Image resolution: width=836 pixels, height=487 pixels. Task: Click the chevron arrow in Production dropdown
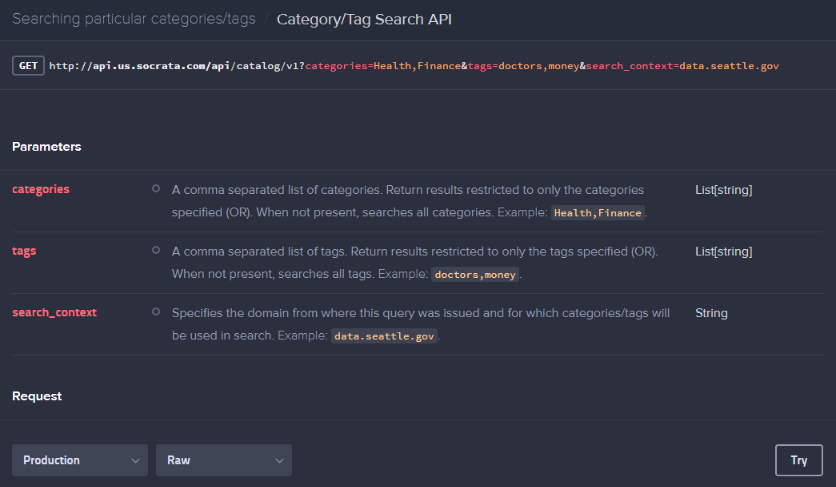click(135, 460)
